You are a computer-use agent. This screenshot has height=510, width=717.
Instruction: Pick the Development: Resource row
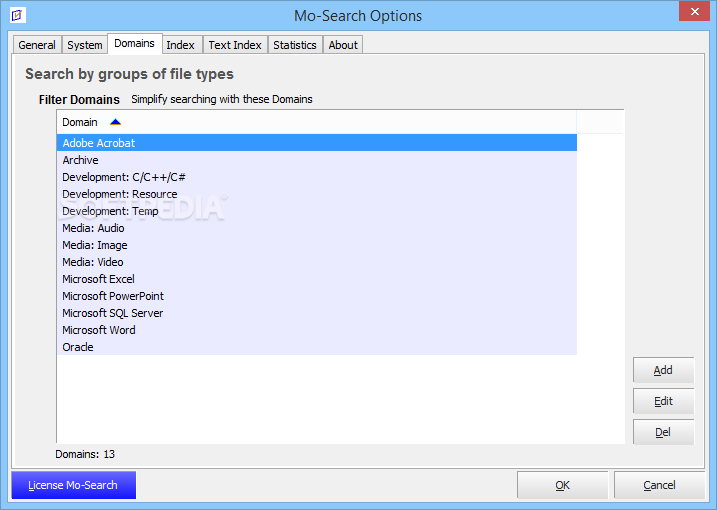click(316, 194)
